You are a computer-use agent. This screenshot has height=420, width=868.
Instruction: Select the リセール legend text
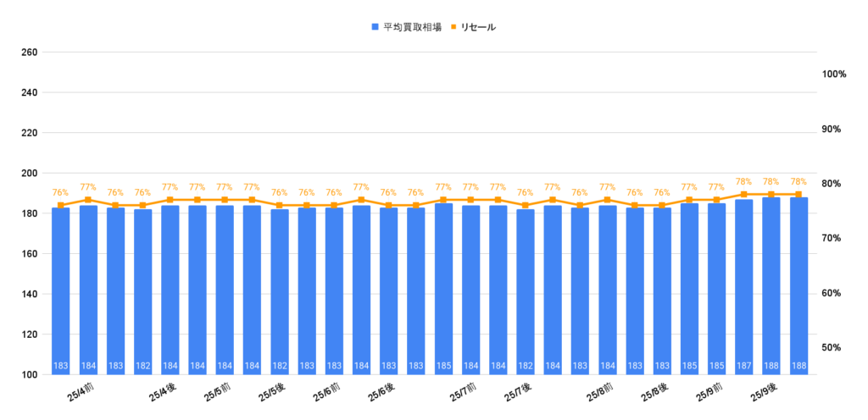(478, 27)
